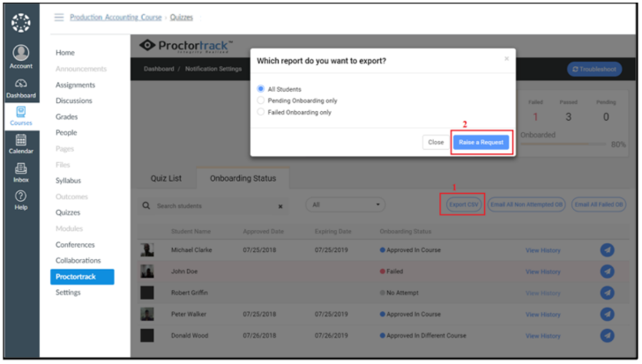View History for John Doe

coord(543,271)
